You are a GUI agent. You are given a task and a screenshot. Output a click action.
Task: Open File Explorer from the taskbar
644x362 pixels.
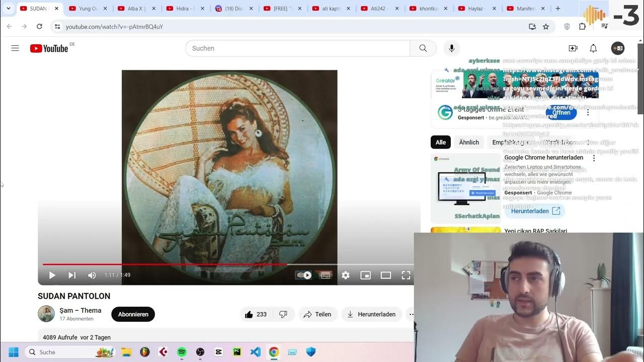click(126, 352)
